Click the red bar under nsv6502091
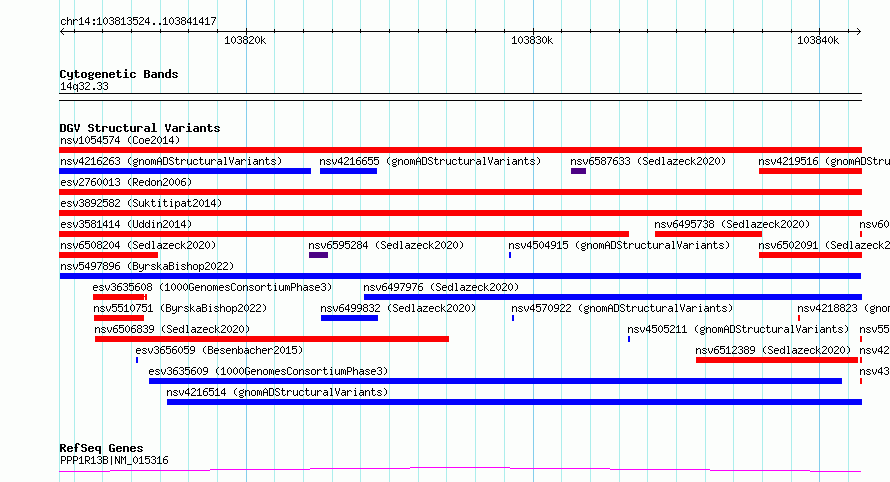 point(810,255)
